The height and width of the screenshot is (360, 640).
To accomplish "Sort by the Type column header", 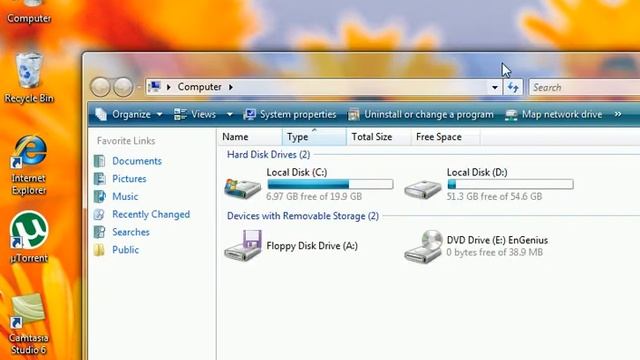I will point(314,137).
